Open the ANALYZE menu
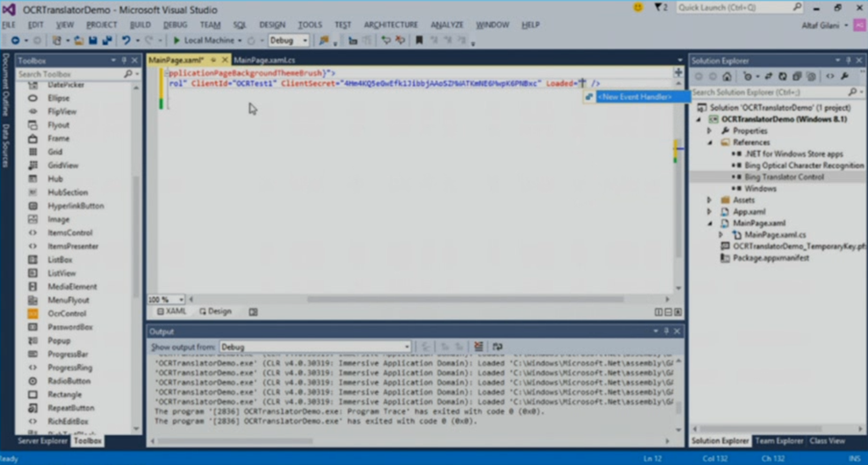Viewport: 868px width, 465px height. (447, 25)
